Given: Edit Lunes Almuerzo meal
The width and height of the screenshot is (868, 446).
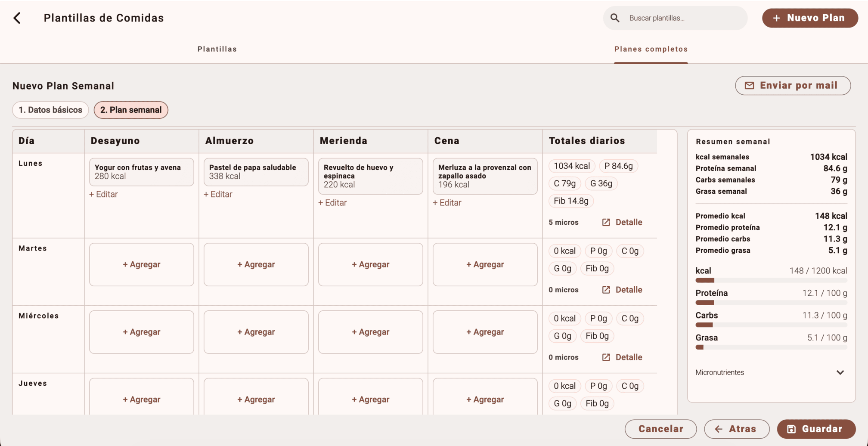Looking at the screenshot, I should (x=218, y=195).
